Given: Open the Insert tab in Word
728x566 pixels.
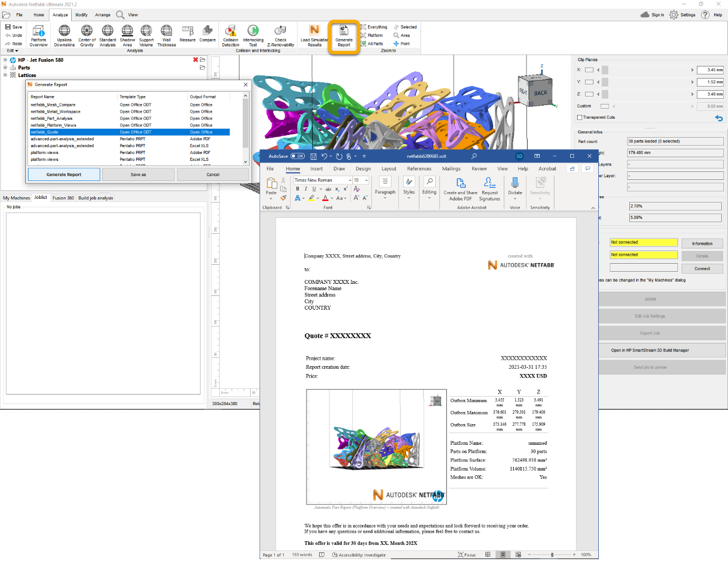Looking at the screenshot, I should pyautogui.click(x=317, y=169).
